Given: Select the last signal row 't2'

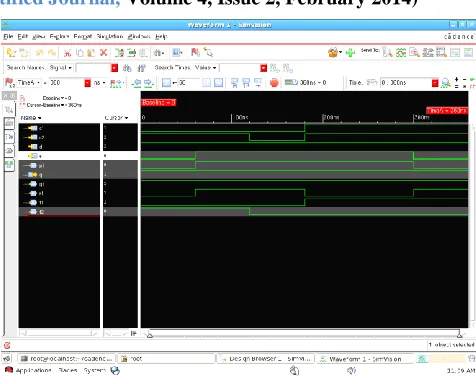Looking at the screenshot, I should [x=59, y=211].
